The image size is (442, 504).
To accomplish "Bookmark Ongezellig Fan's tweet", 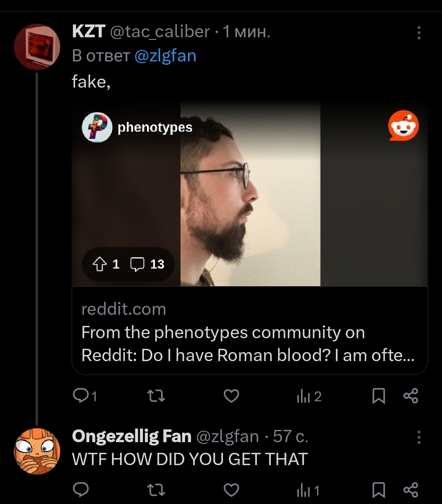I will click(x=379, y=490).
